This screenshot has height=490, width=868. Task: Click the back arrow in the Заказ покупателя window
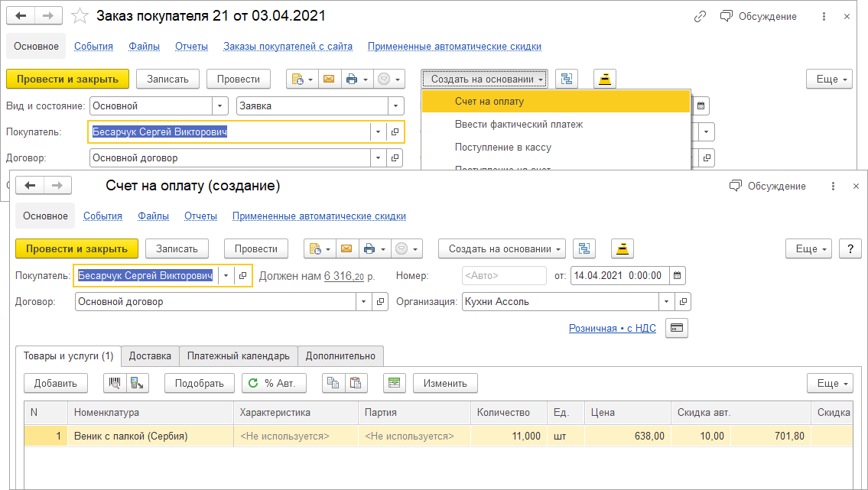tap(21, 16)
